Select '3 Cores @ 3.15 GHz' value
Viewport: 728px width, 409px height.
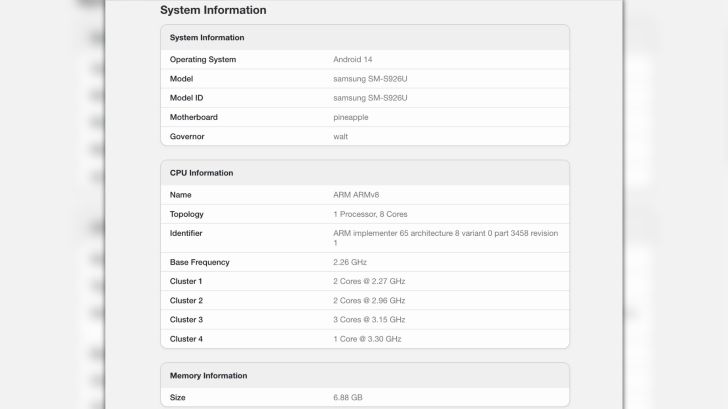pyautogui.click(x=369, y=320)
